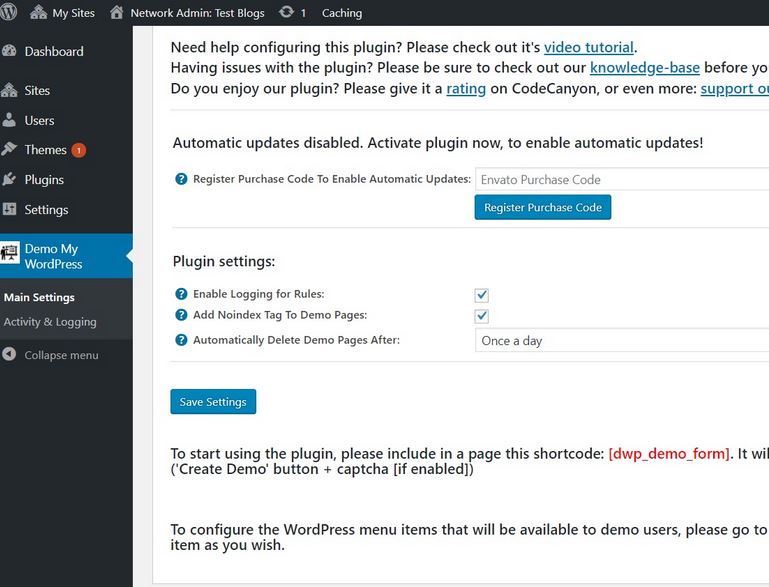Image resolution: width=769 pixels, height=587 pixels.
Task: Click the 'Plugin settings:' heading text
Action: click(224, 261)
